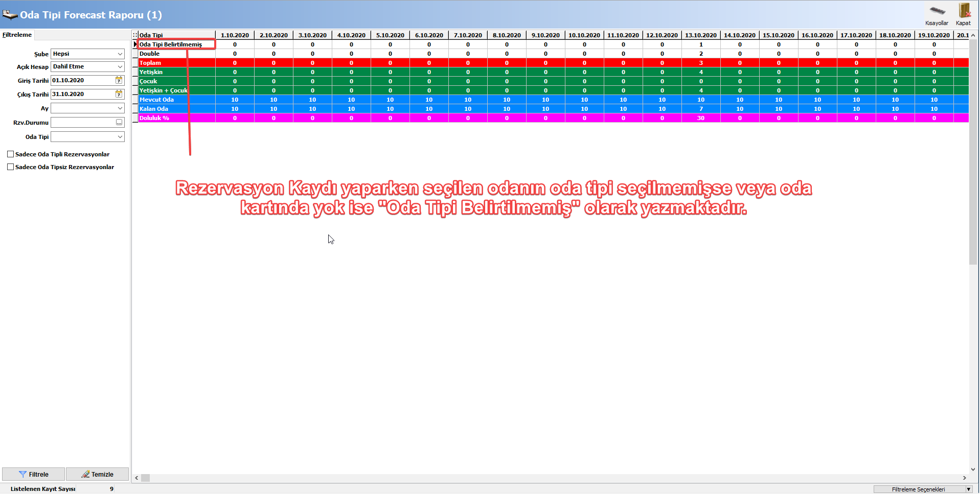Select the Yetişkin + Çocuk row label
This screenshot has width=980, height=494.
click(177, 90)
